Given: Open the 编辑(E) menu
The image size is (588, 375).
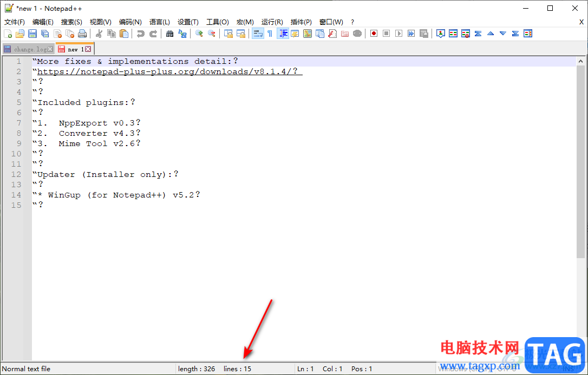Looking at the screenshot, I should tap(43, 22).
